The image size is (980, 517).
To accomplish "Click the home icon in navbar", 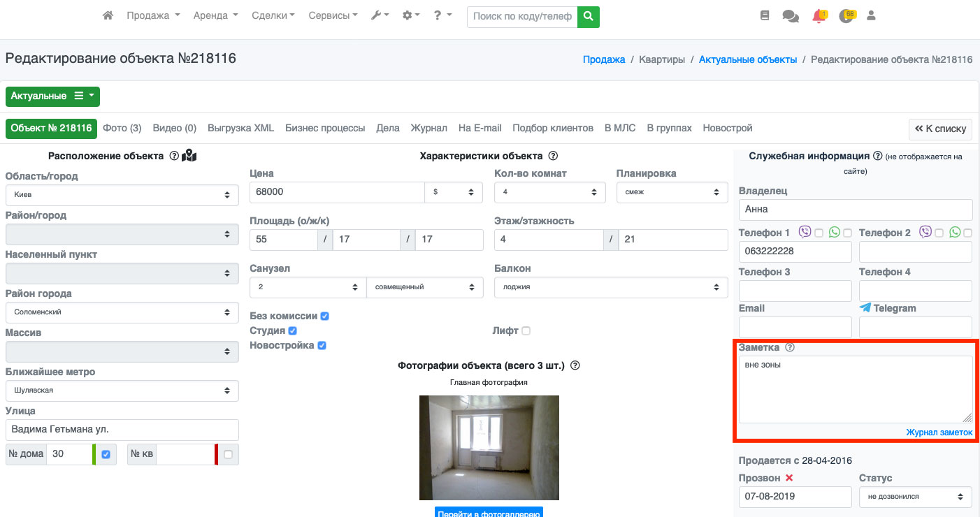I will pos(108,15).
